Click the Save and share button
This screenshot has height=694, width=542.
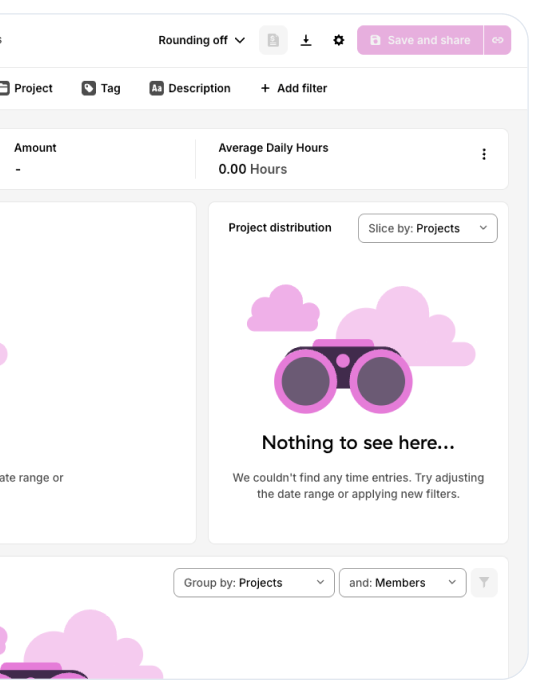click(x=420, y=40)
